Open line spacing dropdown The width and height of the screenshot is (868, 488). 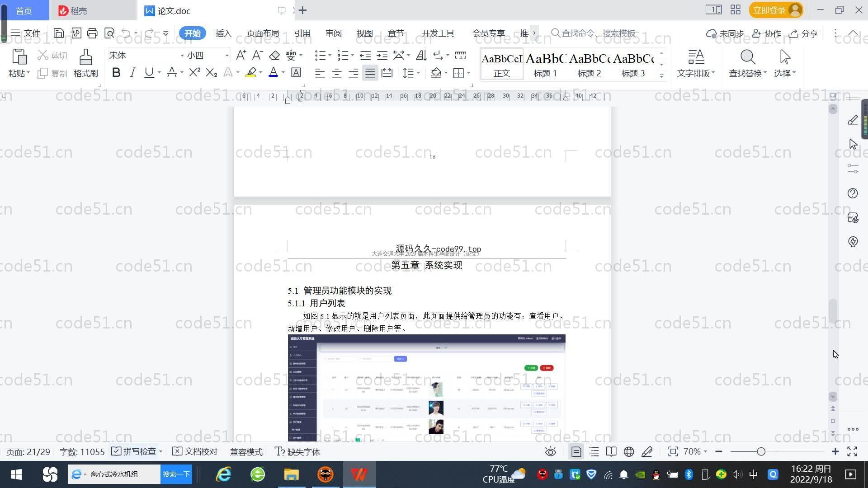pyautogui.click(x=411, y=73)
